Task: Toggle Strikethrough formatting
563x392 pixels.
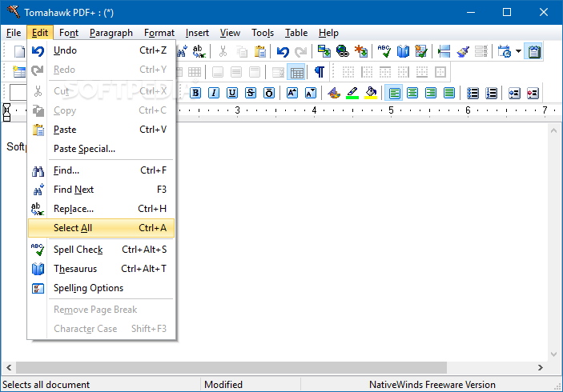Action: tap(250, 93)
